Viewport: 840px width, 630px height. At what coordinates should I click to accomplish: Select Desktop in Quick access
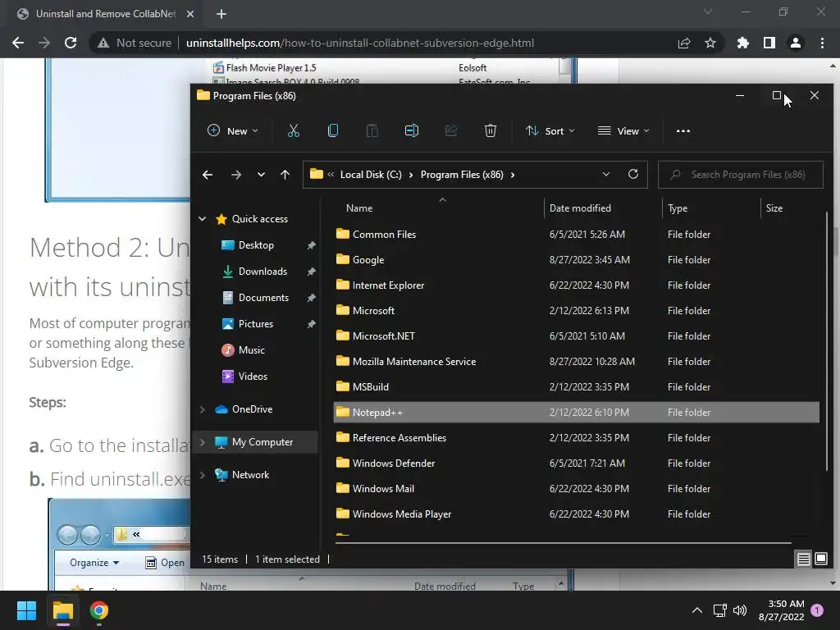(256, 244)
